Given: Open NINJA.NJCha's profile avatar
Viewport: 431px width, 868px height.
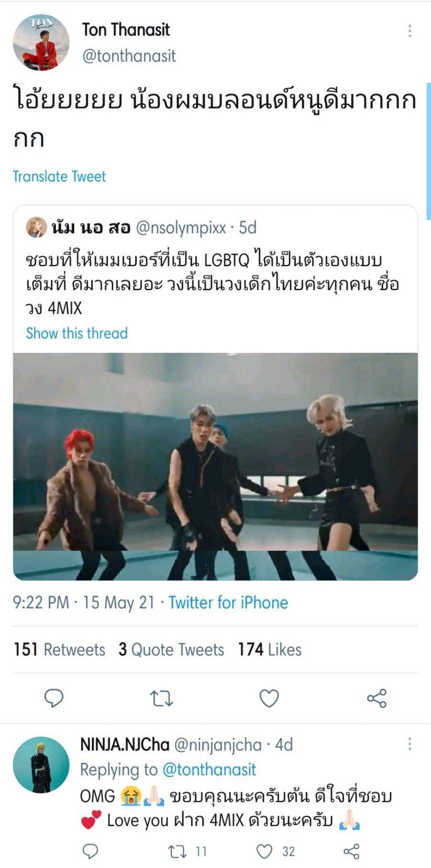Looking at the screenshot, I should (x=41, y=765).
